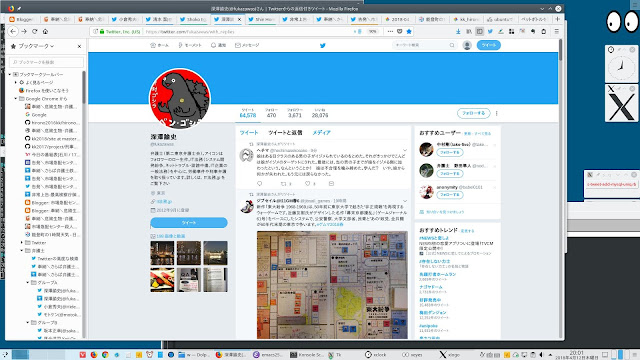Open the Firefox downloads arrow
The width and height of the screenshot is (640, 360).
458,31
